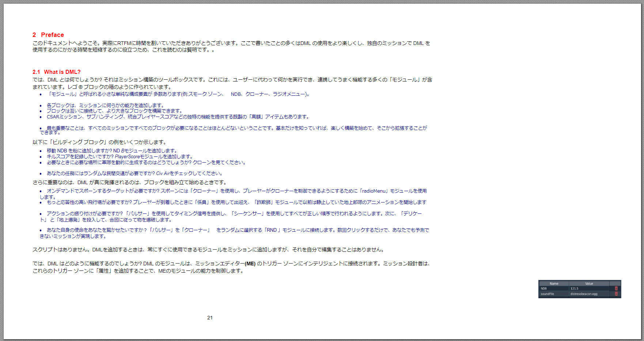Click the line beginning 以下に「ビルディング ブロック」
This screenshot has width=644, height=341.
pos(99,142)
